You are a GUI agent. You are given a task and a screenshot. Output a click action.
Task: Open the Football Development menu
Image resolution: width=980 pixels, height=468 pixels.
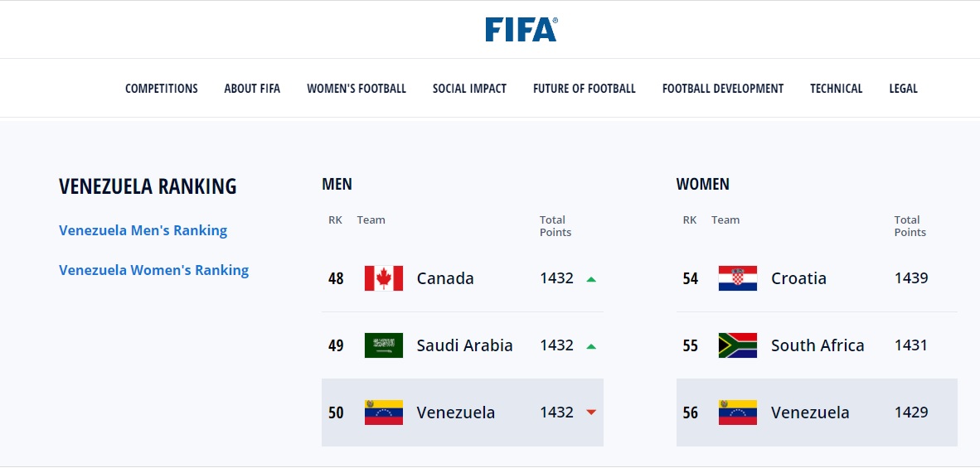coord(722,89)
